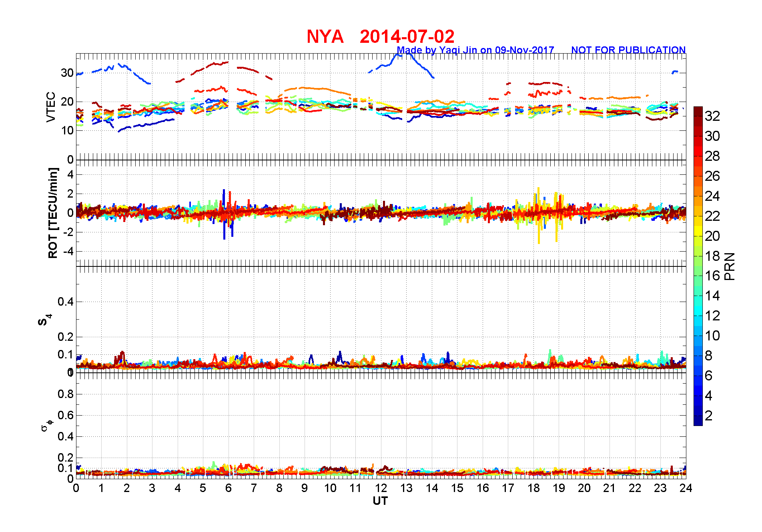Click the x-axis tick label 18
This screenshot has height=532, width=762.
coord(533,488)
